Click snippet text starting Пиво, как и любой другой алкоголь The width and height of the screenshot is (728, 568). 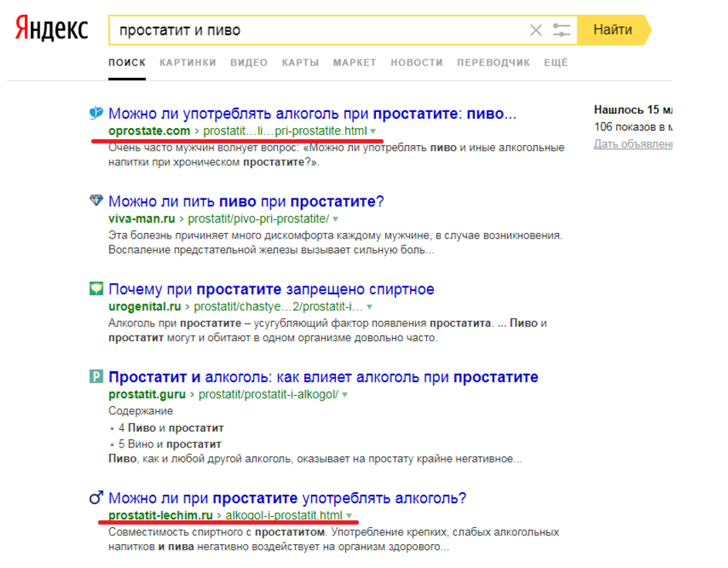pos(315,458)
